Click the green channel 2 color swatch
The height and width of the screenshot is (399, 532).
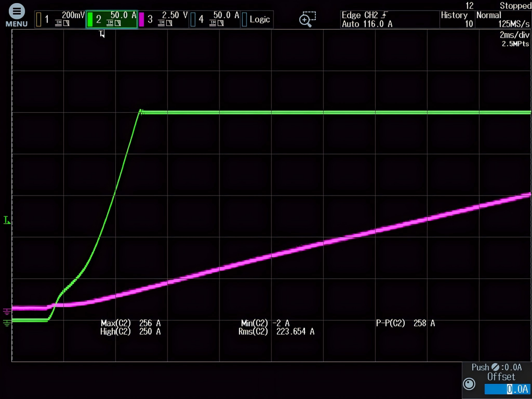90,20
